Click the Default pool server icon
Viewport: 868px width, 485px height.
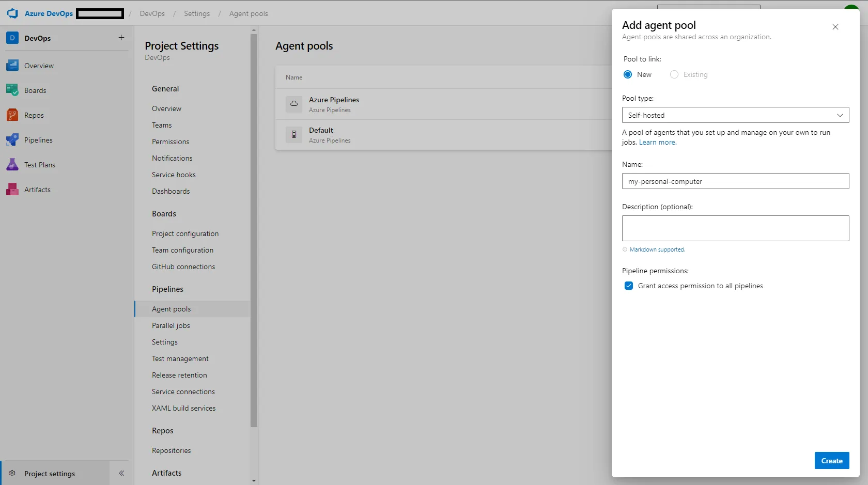click(x=294, y=134)
